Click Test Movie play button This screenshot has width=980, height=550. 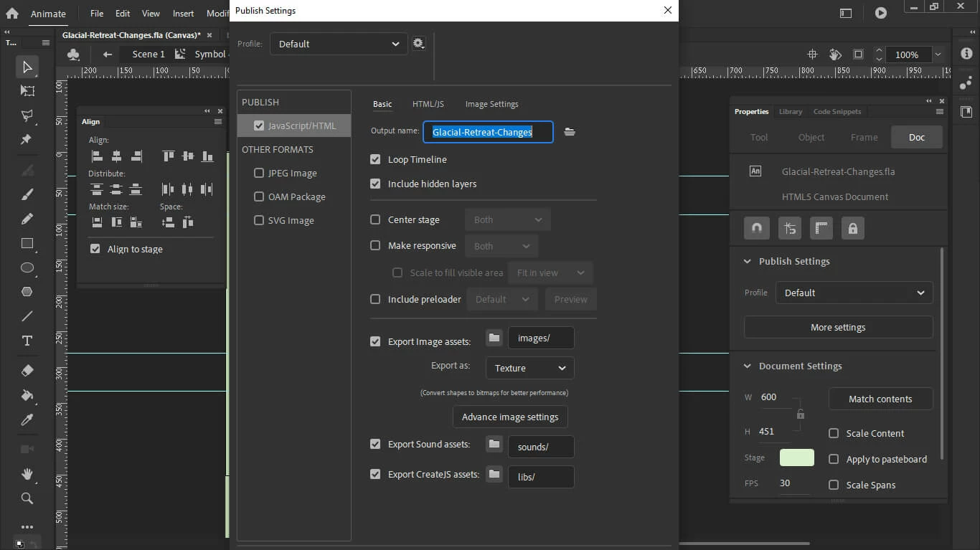[x=881, y=13]
